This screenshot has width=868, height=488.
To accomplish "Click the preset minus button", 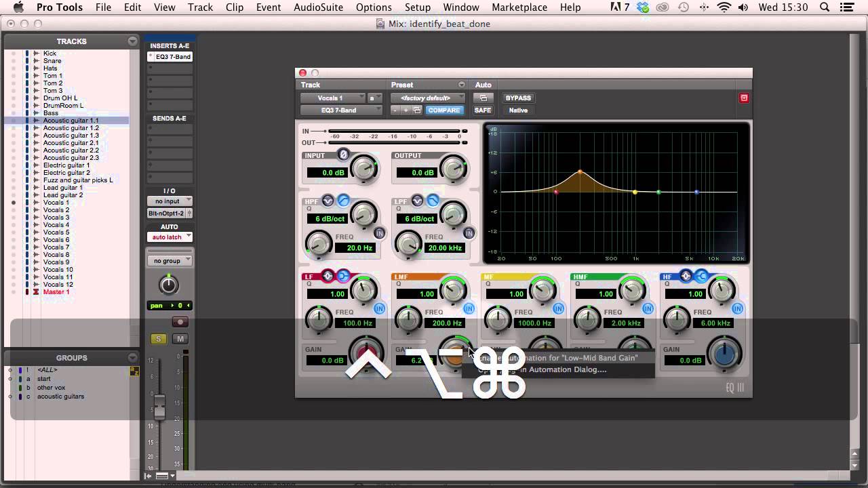I will 396,110.
